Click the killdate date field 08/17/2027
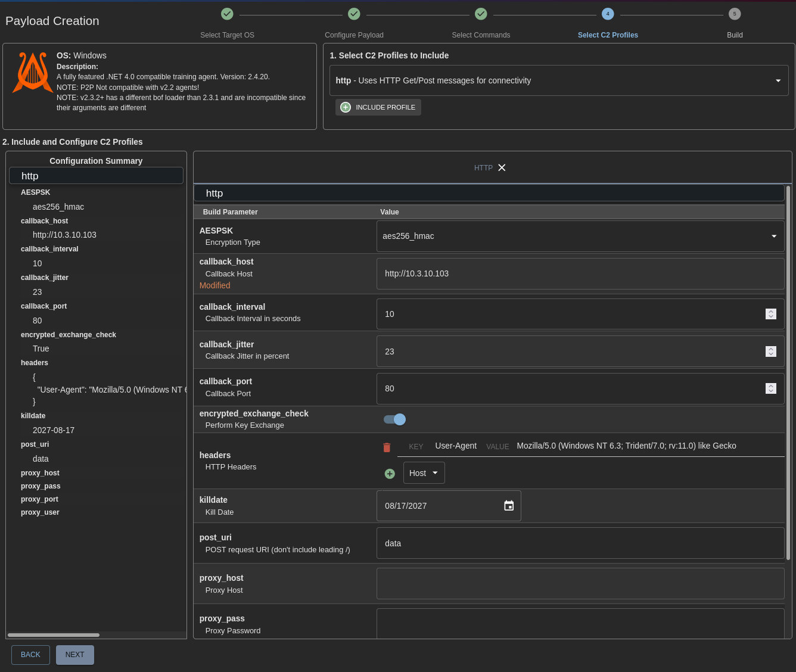 449,506
